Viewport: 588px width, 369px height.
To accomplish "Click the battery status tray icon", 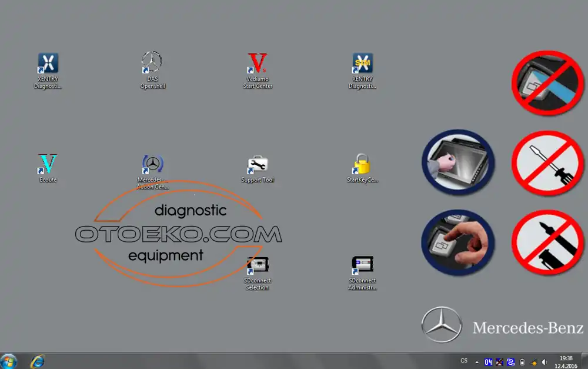I will (522, 362).
